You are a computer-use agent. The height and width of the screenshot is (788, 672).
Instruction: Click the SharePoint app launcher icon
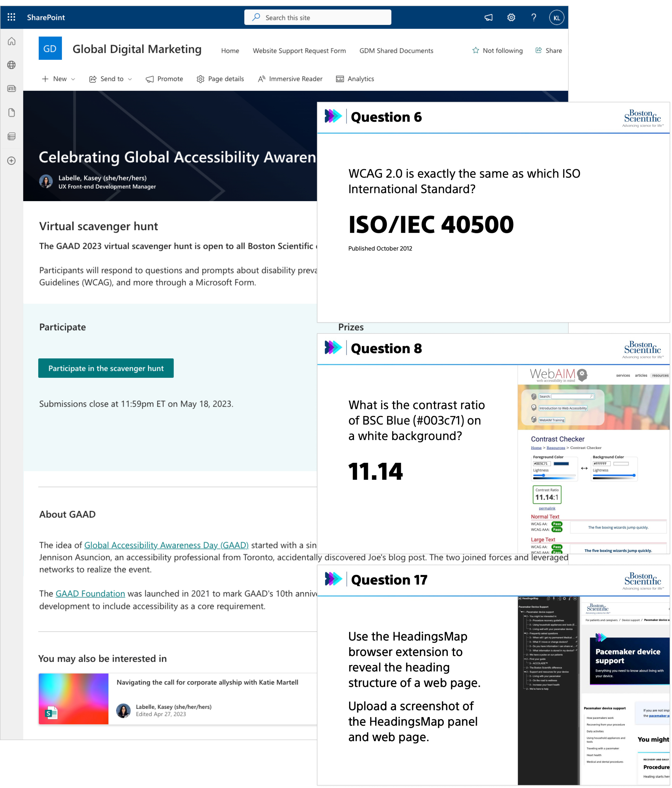click(x=12, y=17)
